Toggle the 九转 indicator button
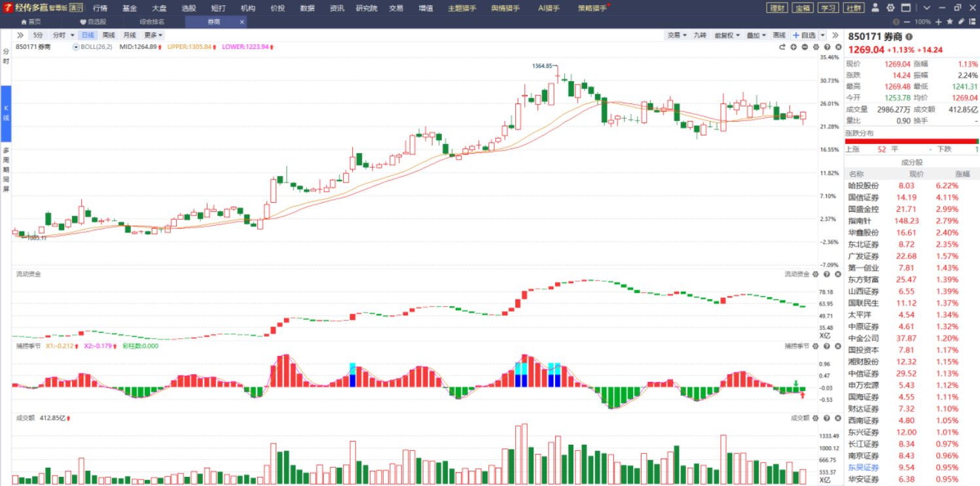The image size is (980, 486). pos(700,35)
